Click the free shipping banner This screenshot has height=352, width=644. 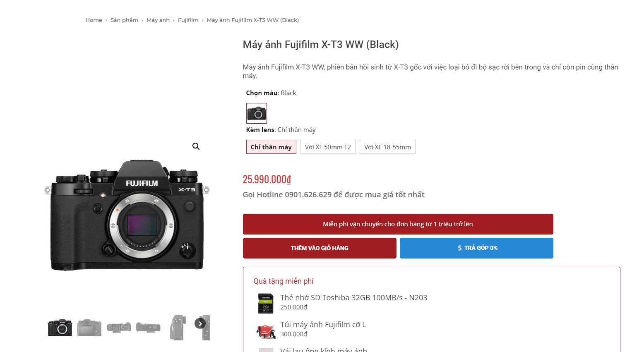point(398,224)
